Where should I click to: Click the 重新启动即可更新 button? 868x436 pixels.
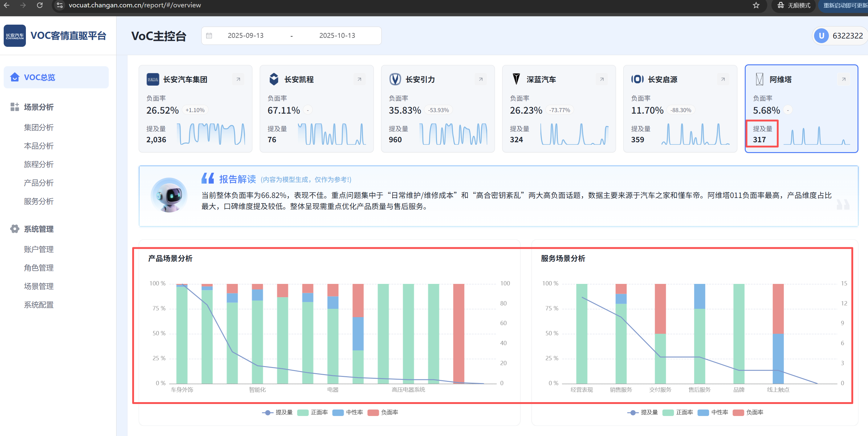point(844,5)
